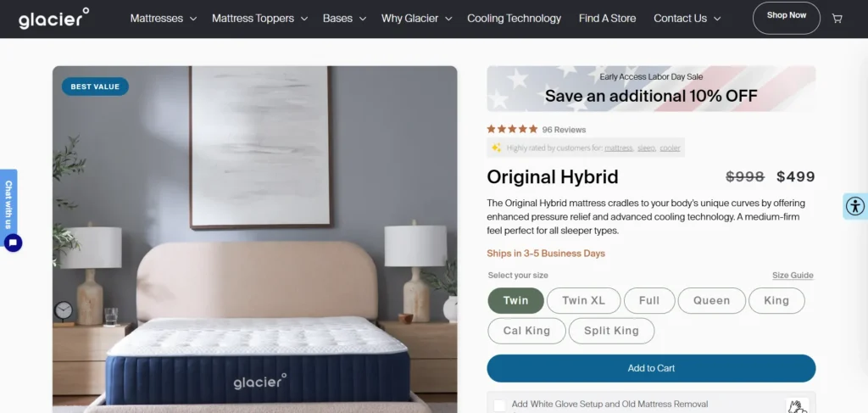This screenshot has width=868, height=413.
Task: Expand the Why Glacier dropdown
Action: [417, 19]
